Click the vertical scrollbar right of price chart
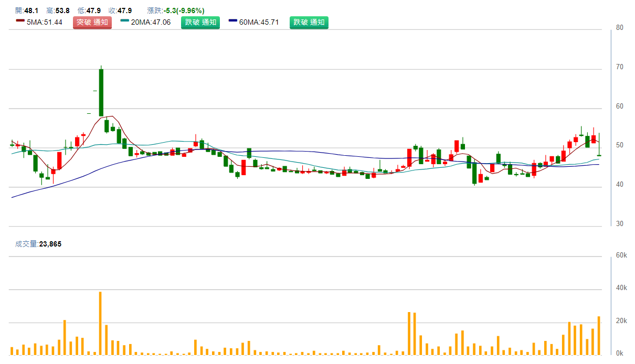This screenshot has width=635, height=364. tap(611, 127)
